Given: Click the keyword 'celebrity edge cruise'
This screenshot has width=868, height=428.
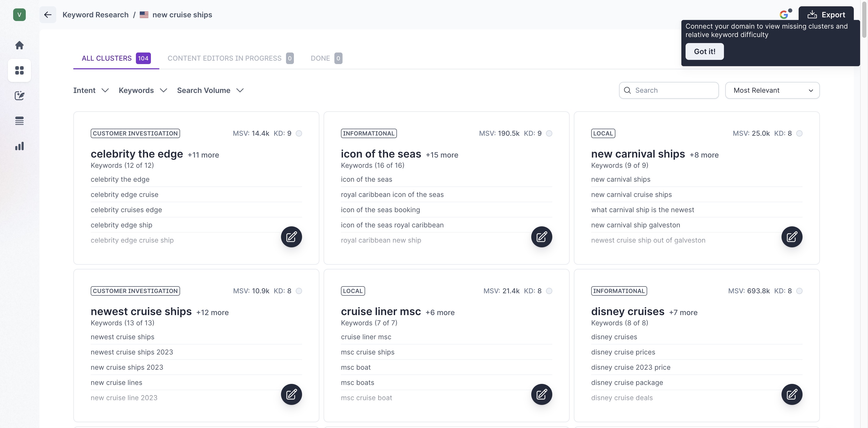Looking at the screenshot, I should point(124,195).
